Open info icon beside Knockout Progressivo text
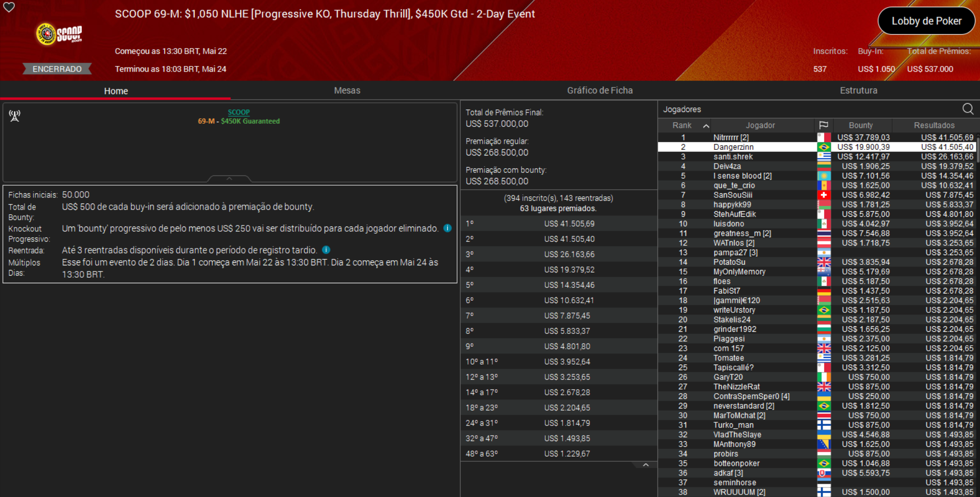Image resolution: width=980 pixels, height=497 pixels. pos(447,228)
